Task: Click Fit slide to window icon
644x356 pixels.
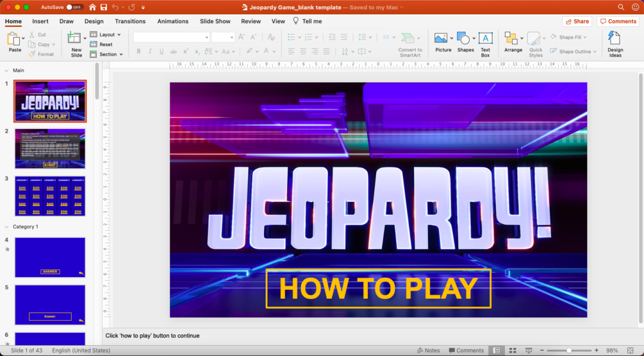Action: tap(631, 350)
